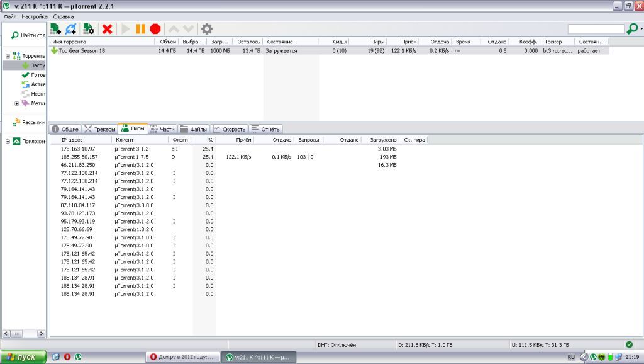Click green network status icon in status bar
Image resolution: width=644 pixels, height=364 pixels.
[x=629, y=344]
